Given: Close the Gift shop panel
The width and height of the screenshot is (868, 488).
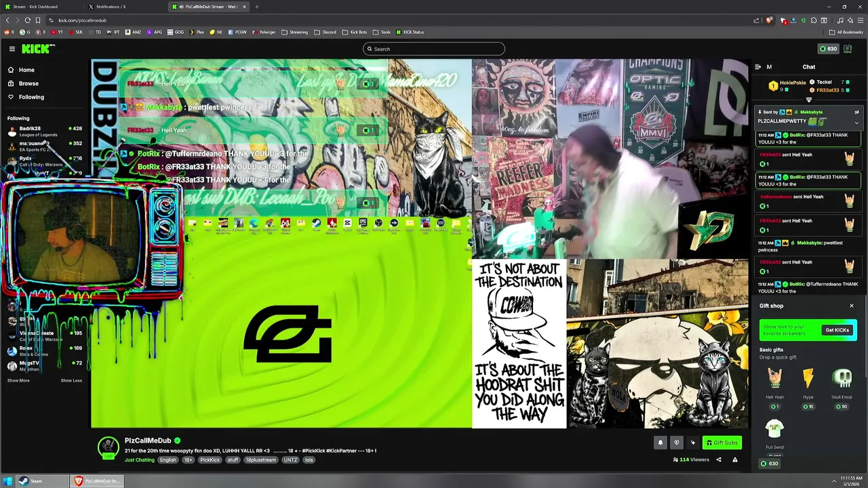Looking at the screenshot, I should click(852, 306).
